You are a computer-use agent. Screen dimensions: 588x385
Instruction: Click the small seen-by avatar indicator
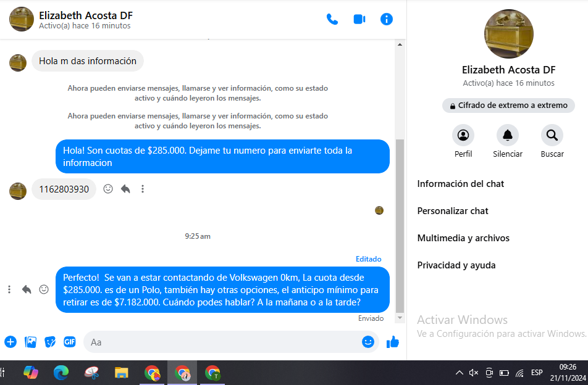tap(379, 210)
